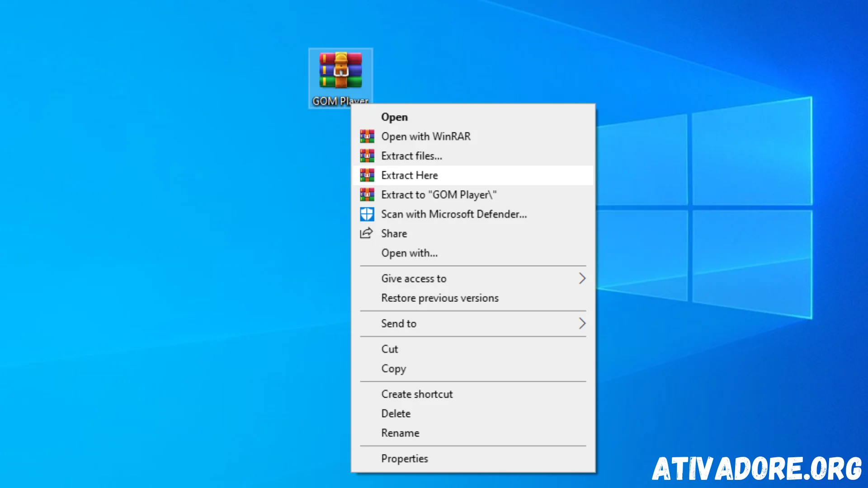Select 'Open' from context menu
The image size is (868, 488).
tap(393, 116)
